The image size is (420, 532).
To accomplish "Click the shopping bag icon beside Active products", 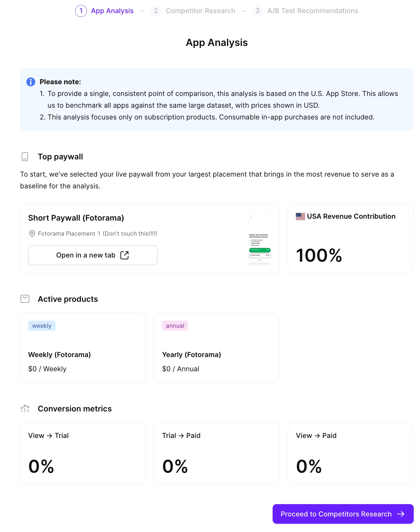I will (x=25, y=299).
